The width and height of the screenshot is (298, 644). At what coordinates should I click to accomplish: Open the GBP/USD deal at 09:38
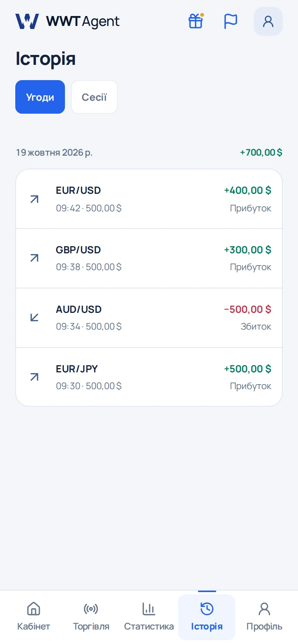pyautogui.click(x=149, y=258)
